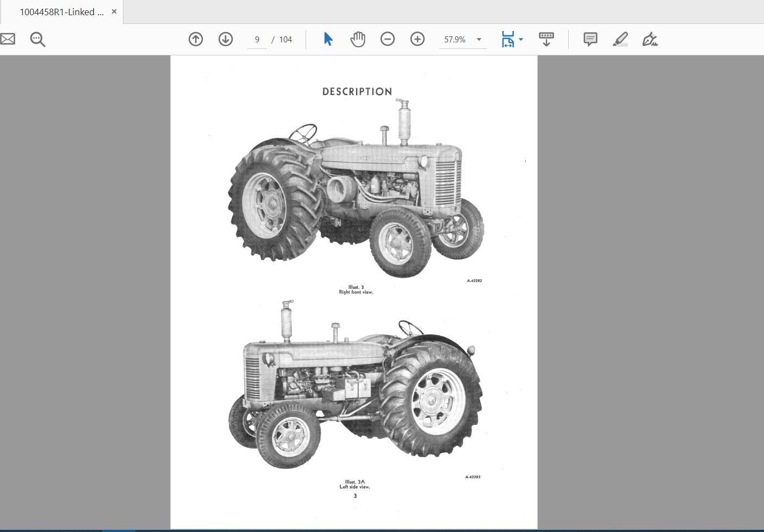The height and width of the screenshot is (532, 764).
Task: Expand the fit page options arrow
Action: point(521,39)
